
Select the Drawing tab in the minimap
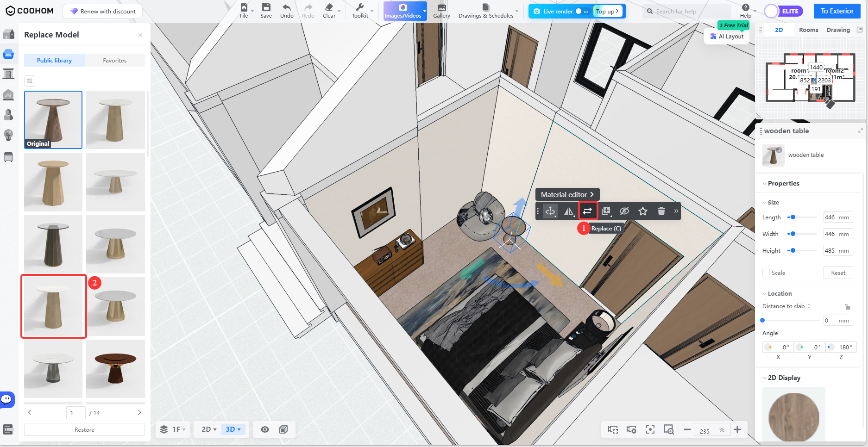(838, 30)
